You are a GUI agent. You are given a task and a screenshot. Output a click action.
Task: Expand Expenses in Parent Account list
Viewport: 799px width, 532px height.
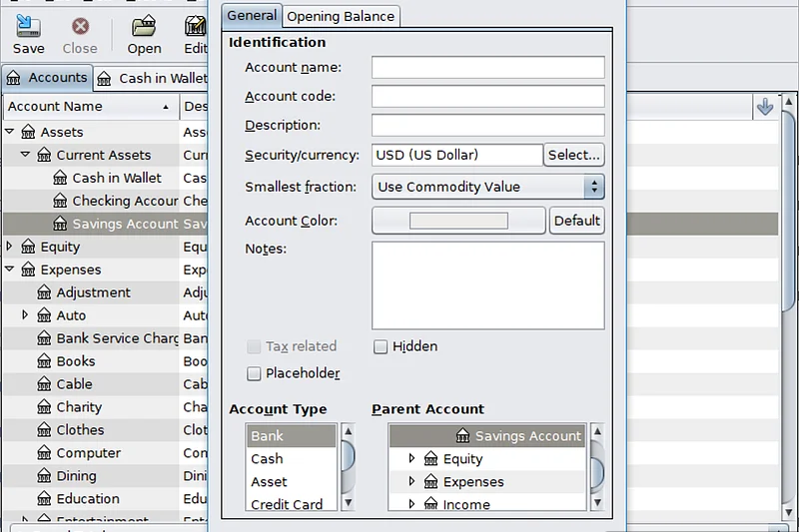click(x=411, y=482)
